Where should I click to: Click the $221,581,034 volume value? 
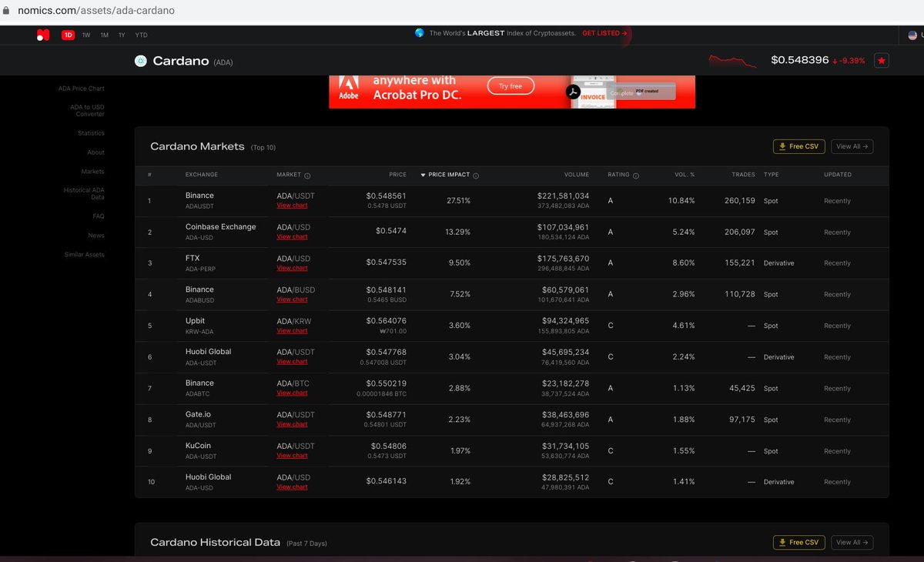564,196
